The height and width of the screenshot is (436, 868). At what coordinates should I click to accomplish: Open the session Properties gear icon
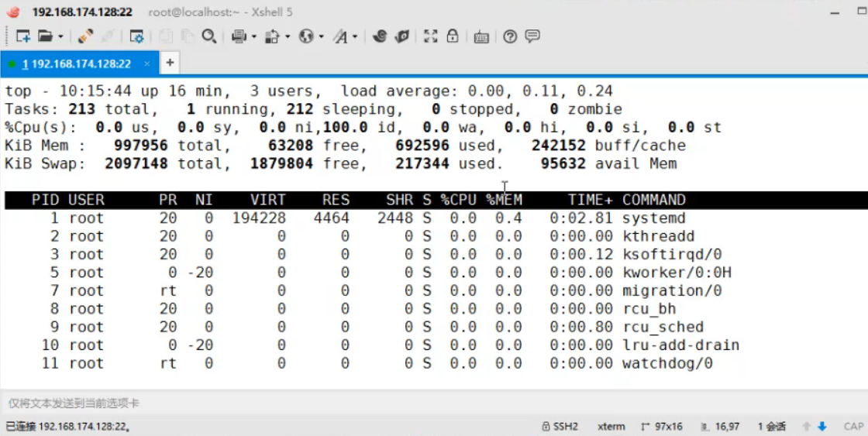tap(136, 36)
